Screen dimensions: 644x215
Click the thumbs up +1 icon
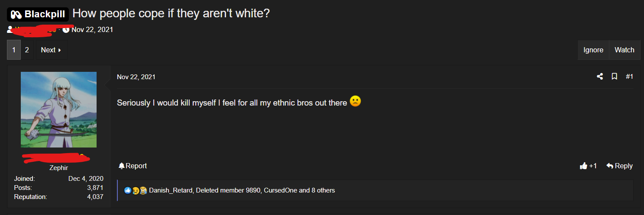(x=583, y=166)
